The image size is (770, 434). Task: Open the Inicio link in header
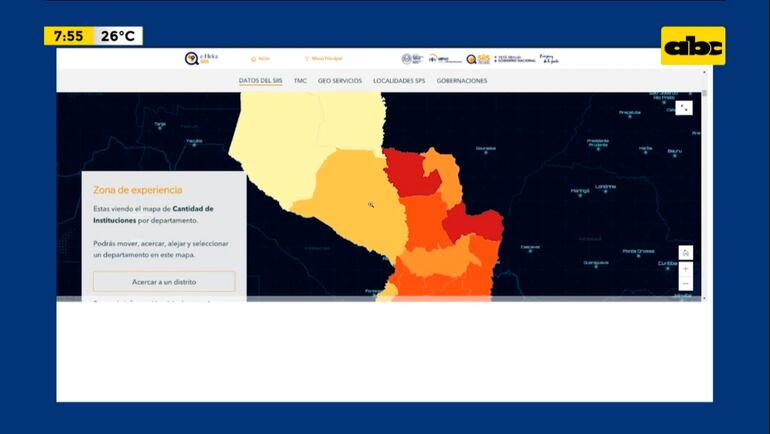260,59
